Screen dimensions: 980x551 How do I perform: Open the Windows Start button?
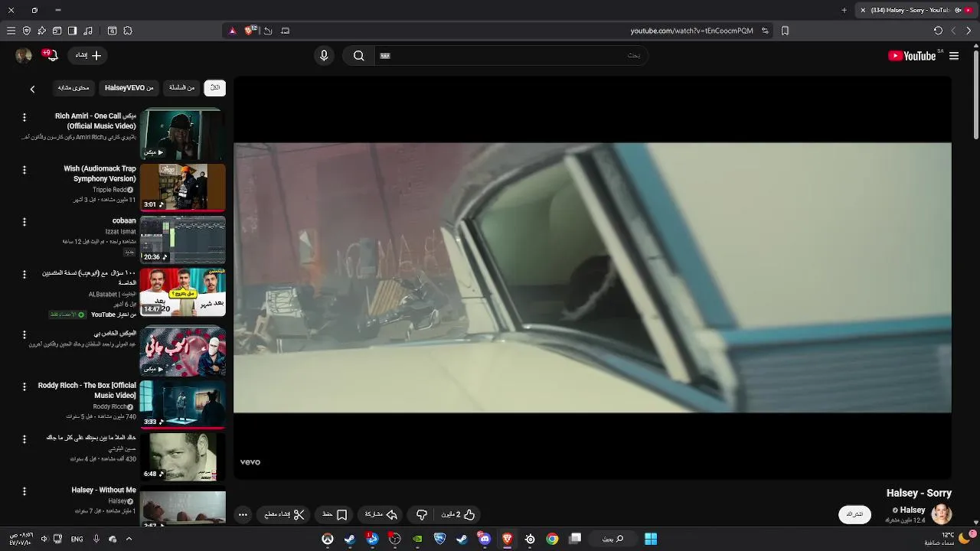tap(650, 539)
